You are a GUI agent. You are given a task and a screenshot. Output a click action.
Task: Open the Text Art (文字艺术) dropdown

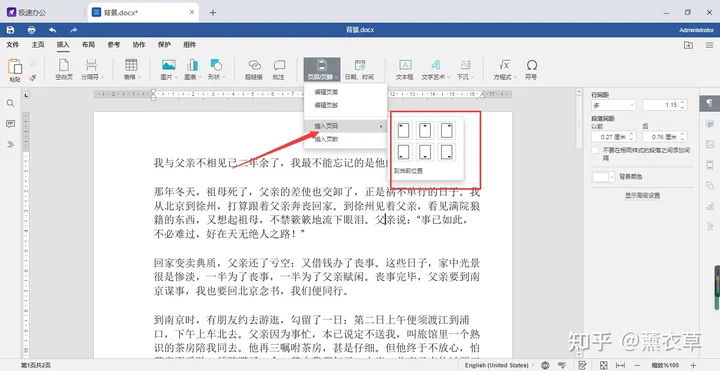coord(436,69)
